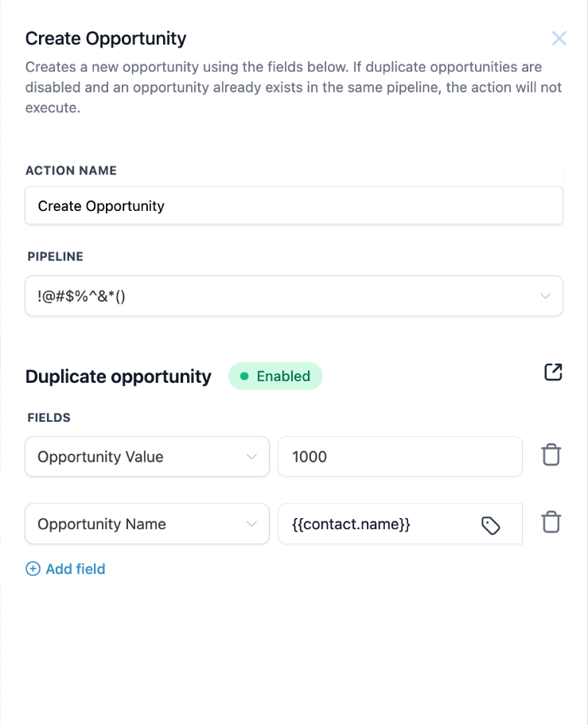Click the FIELDS section label
588x725 pixels.
tap(49, 417)
